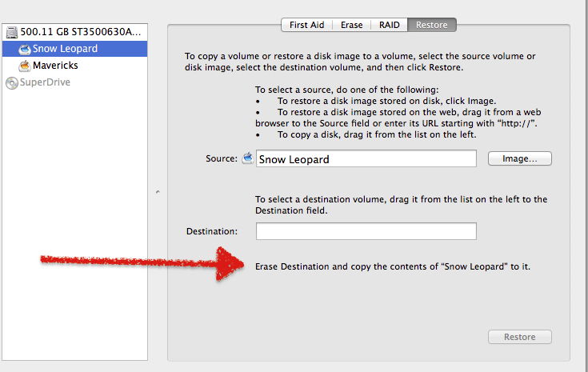Click inside the Source text field

click(x=366, y=159)
